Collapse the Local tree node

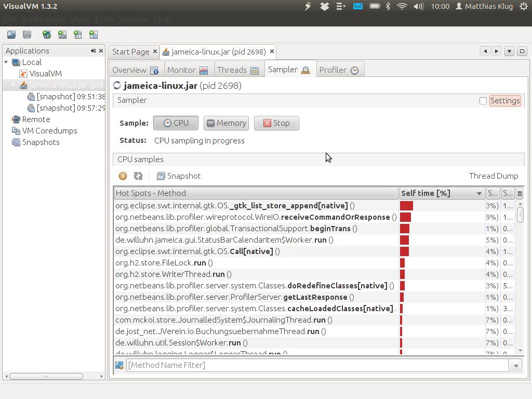pos(7,62)
